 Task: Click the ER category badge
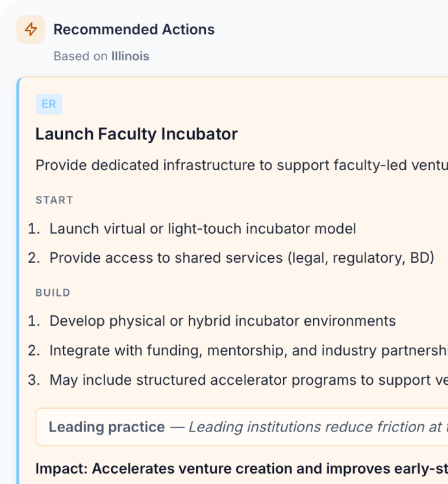49,104
